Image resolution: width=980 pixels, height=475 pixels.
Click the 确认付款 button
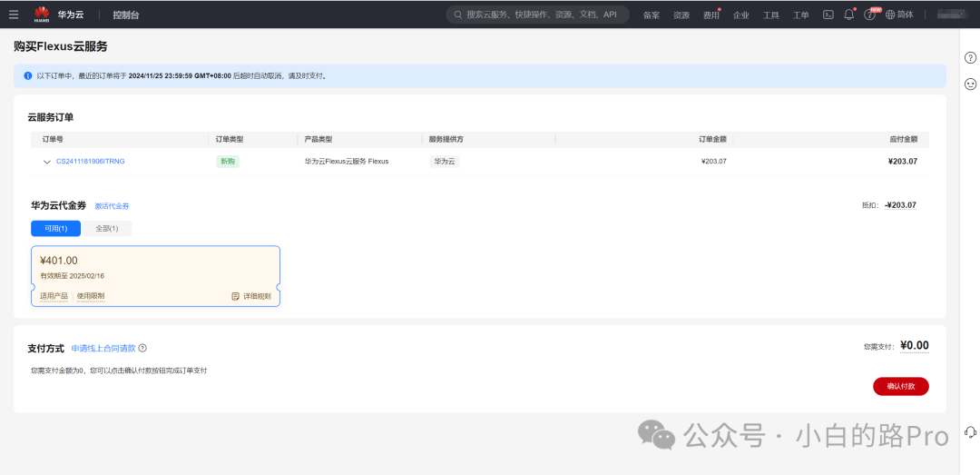pos(901,387)
